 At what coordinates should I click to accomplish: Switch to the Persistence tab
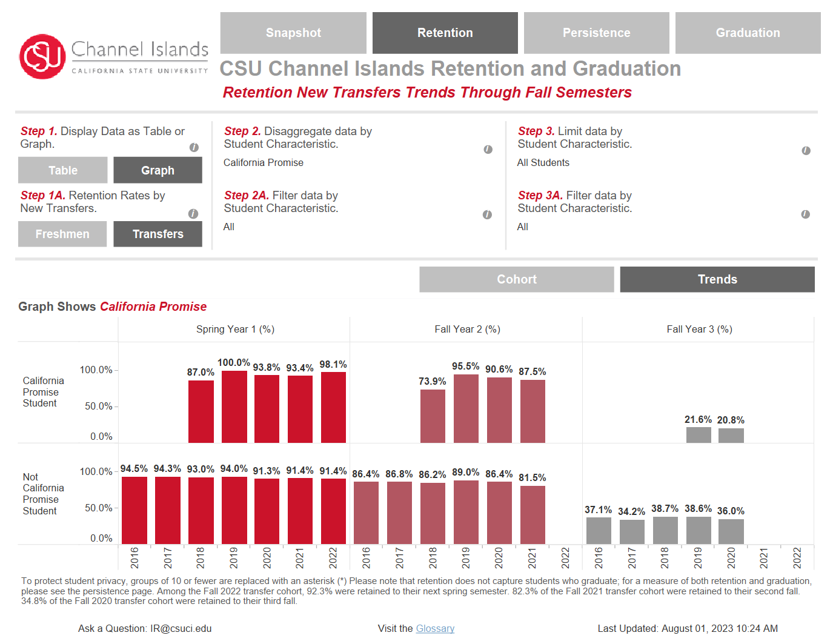click(597, 33)
